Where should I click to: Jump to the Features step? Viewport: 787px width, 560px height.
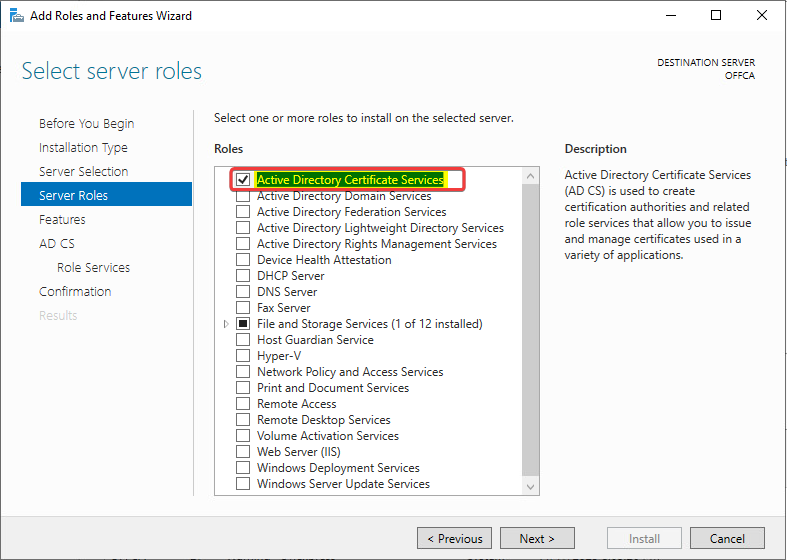(62, 220)
